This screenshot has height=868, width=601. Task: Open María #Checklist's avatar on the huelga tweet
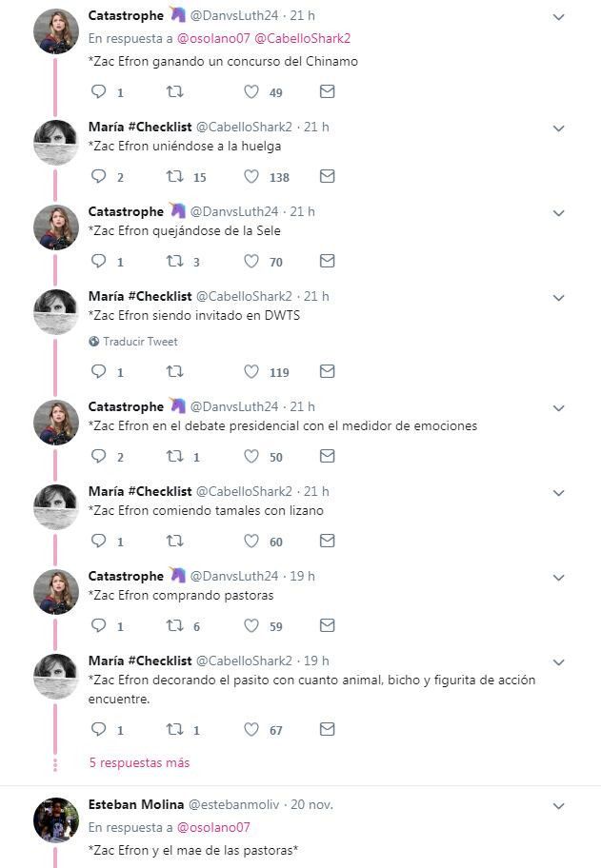coord(55,143)
